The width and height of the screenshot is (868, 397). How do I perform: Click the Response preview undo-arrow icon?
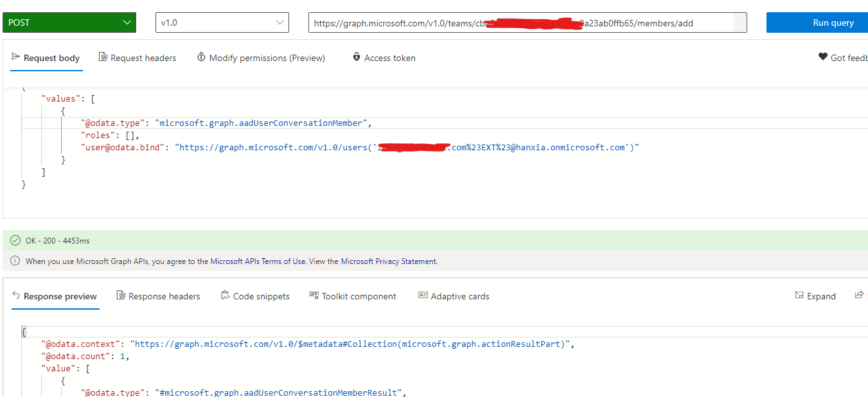click(x=16, y=296)
